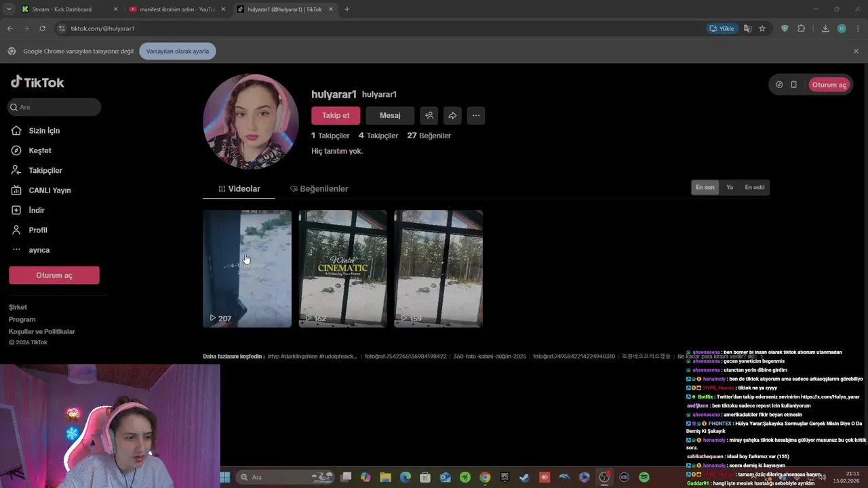Click the address bar URL tiktok.com/@hulyarar1
The height and width of the screenshot is (488, 868).
[103, 28]
